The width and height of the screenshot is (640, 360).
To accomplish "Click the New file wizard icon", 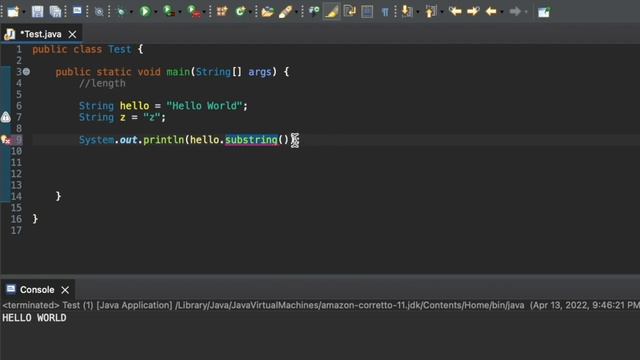I will [x=13, y=11].
